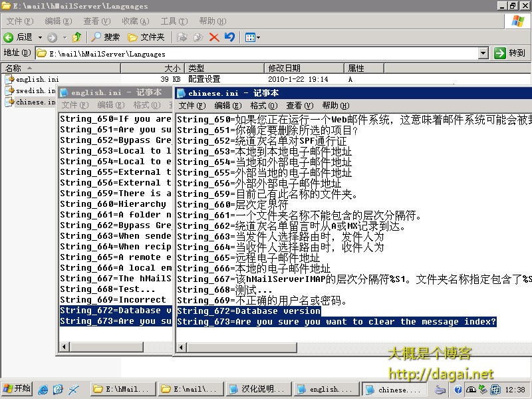Image resolution: width=532 pixels, height=399 pixels.
Task: Click the address bar path field
Action: click(x=257, y=54)
